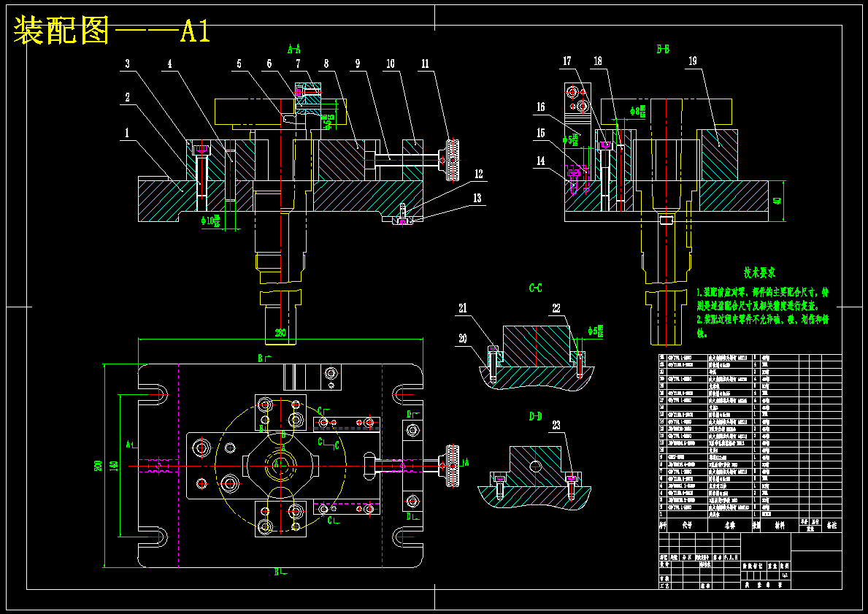This screenshot has height=614, width=868.
Task: Pick part callout number 18
Action: (x=598, y=61)
